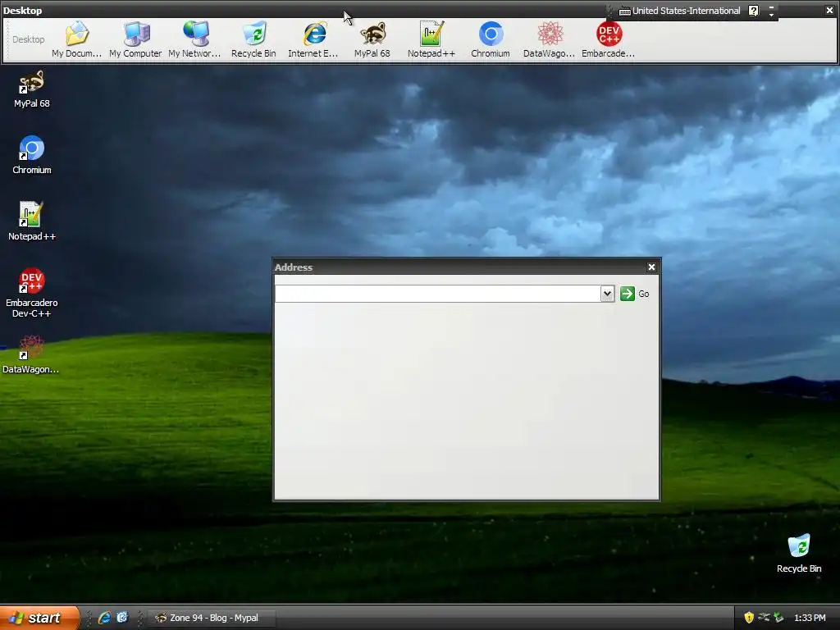Screen dimensions: 840x630
Task: Click the Safely Remove Hardware tray icon
Action: [779, 618]
